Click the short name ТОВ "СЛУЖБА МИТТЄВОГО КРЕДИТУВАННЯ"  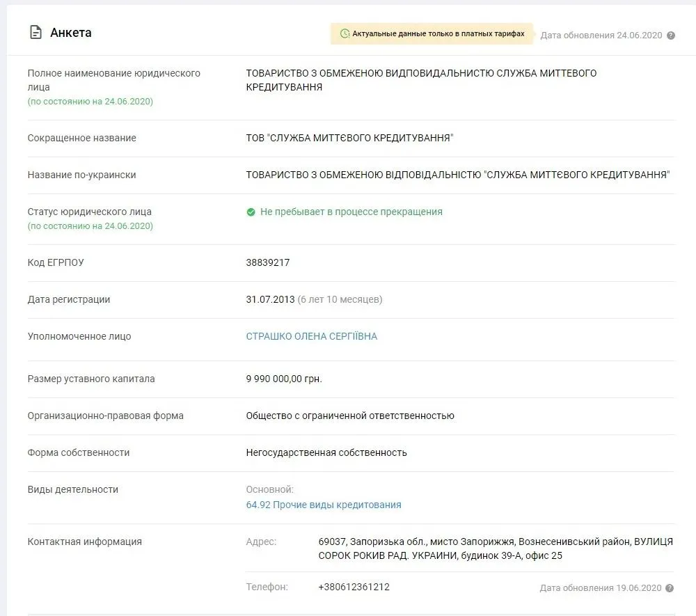click(349, 138)
